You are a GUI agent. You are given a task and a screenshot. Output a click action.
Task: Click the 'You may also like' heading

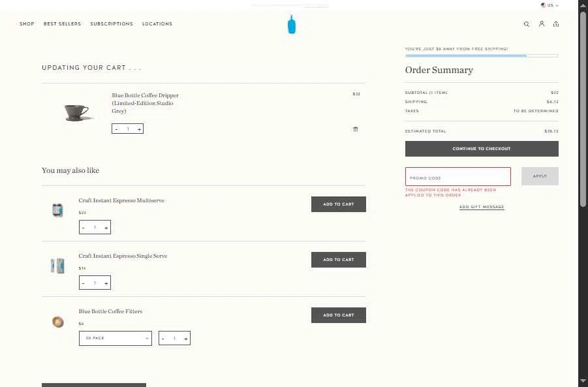70,170
